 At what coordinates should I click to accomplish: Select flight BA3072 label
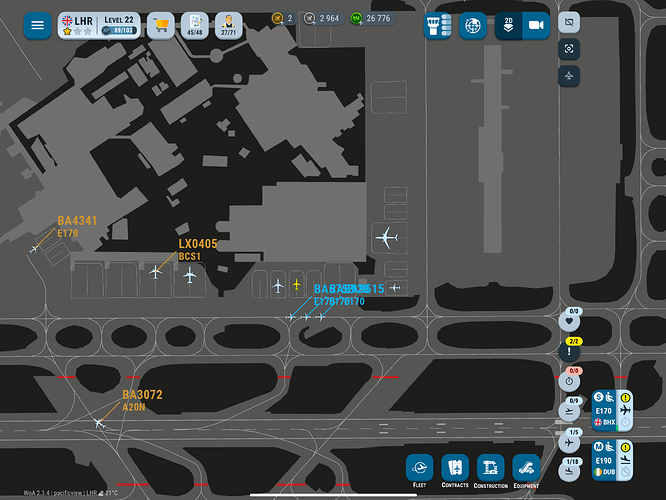[x=142, y=395]
